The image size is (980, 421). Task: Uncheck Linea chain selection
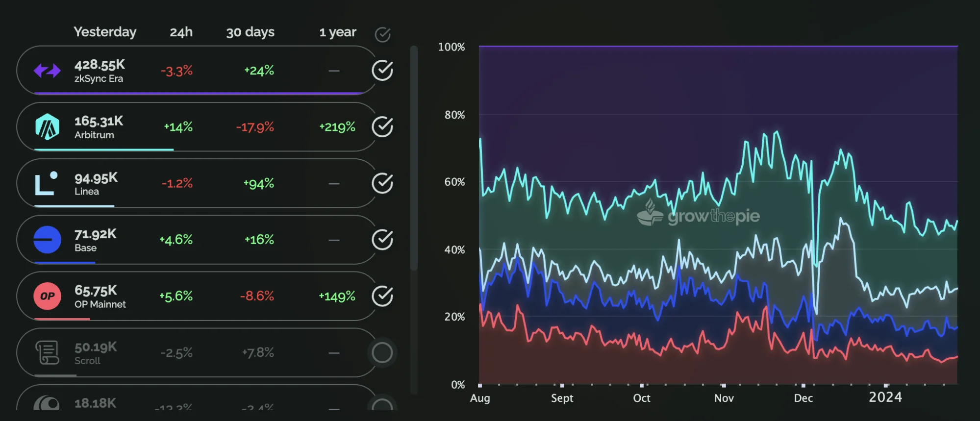tap(382, 183)
